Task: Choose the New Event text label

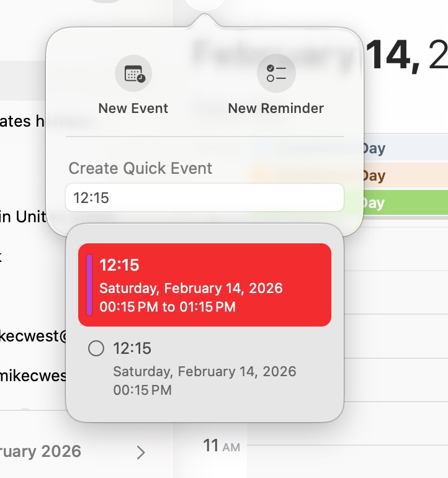Action: coord(133,108)
